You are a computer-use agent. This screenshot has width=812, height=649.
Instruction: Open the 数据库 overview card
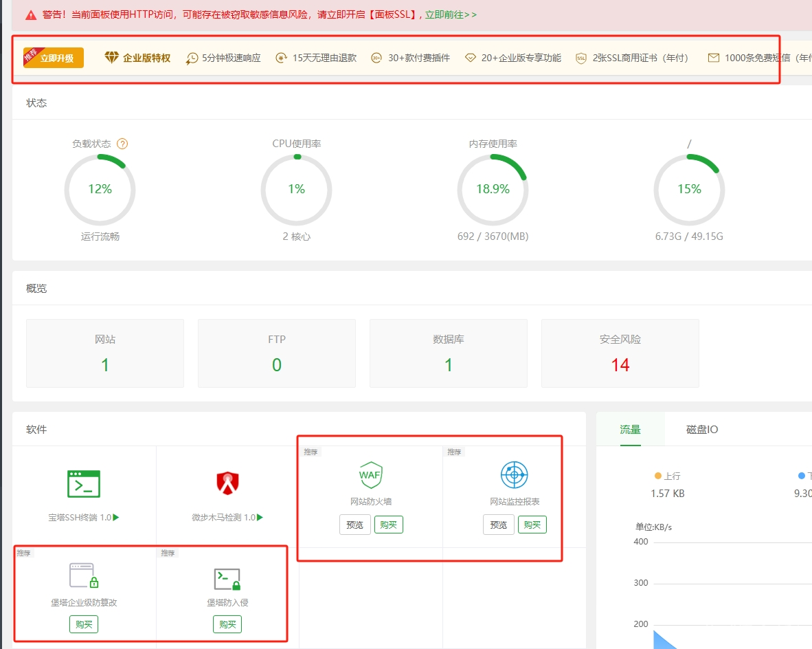tap(449, 353)
